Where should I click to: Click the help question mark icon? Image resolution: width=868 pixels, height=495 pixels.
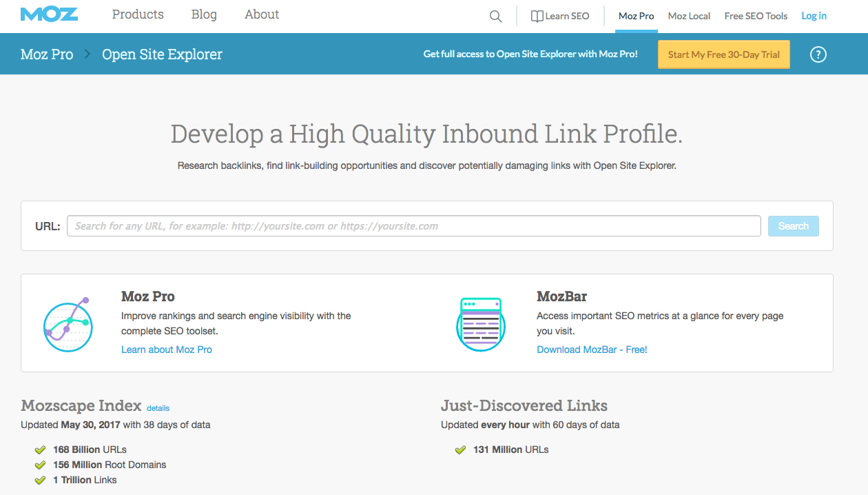[818, 54]
